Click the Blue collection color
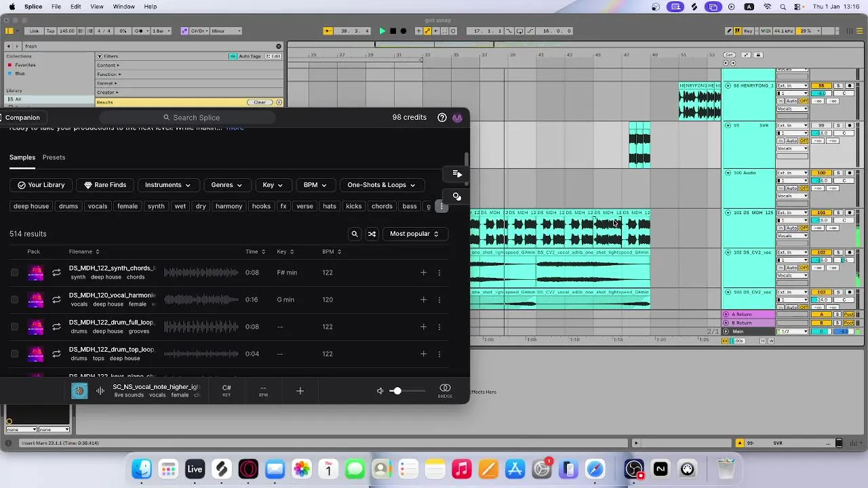This screenshot has width=868, height=488. tap(9, 74)
